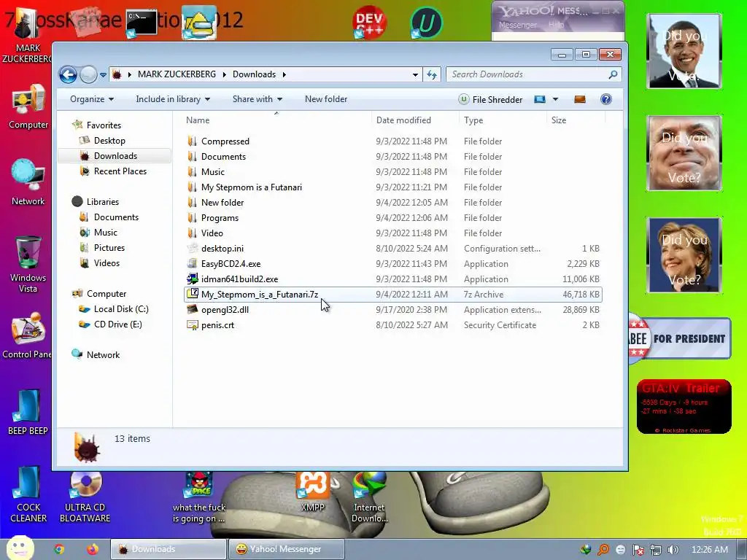Click the Search Downloads field
747x560 pixels.
coord(533,74)
